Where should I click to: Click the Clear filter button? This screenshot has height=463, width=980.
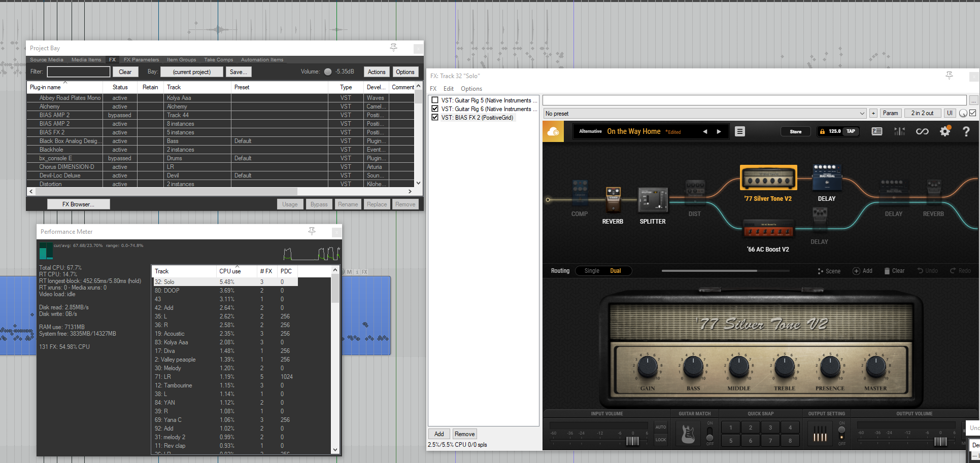pos(125,72)
